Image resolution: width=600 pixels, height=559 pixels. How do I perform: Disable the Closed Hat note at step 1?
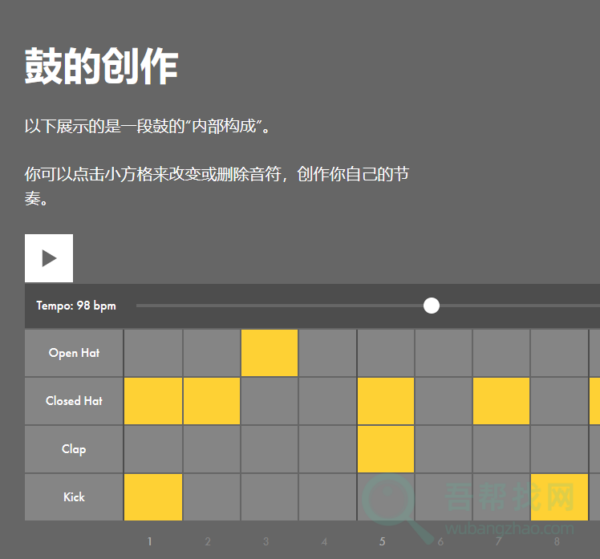click(x=153, y=401)
